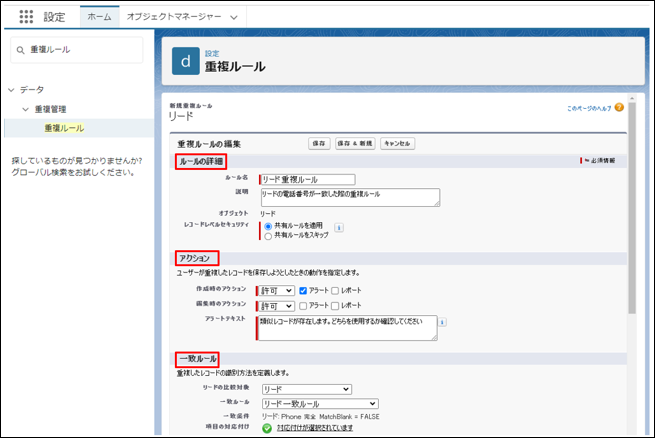
Task: Click 'リード: Phone 完全 MatchBlank = FALSE' text
Action: [321, 417]
